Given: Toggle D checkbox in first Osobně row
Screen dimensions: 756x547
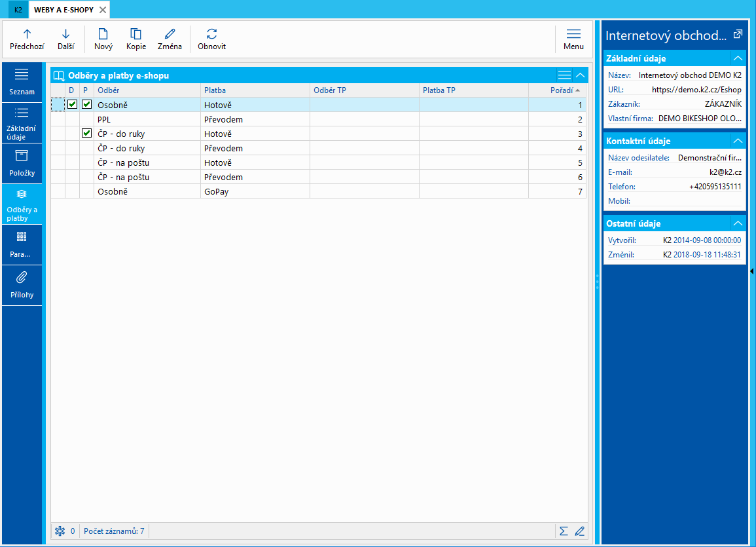Looking at the screenshot, I should tap(73, 104).
